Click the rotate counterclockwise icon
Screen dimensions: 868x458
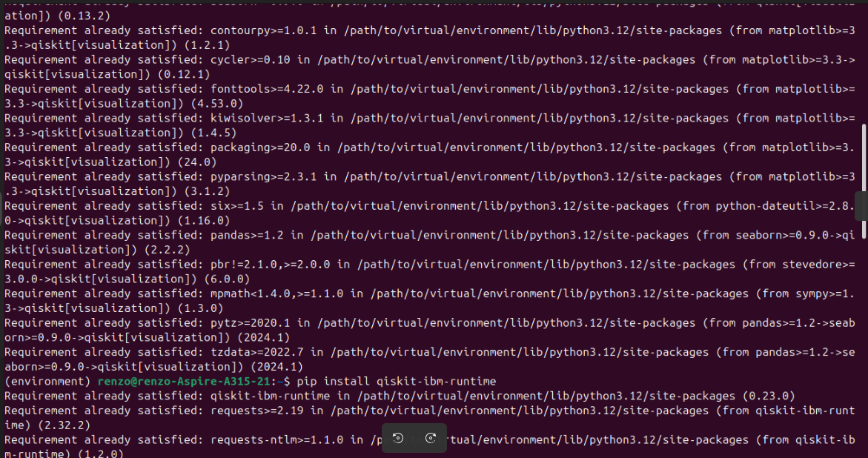click(x=398, y=439)
